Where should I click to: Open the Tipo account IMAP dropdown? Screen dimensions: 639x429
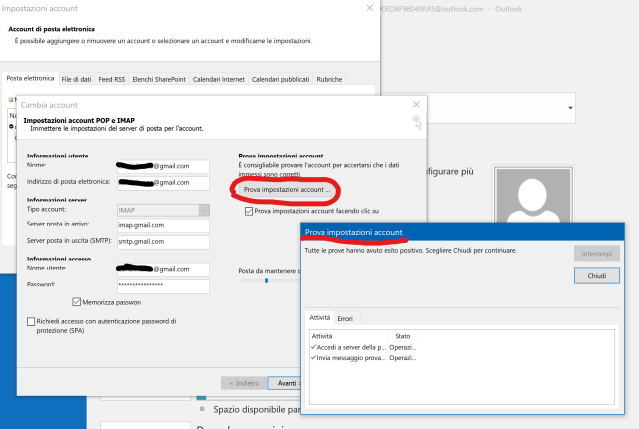click(204, 210)
